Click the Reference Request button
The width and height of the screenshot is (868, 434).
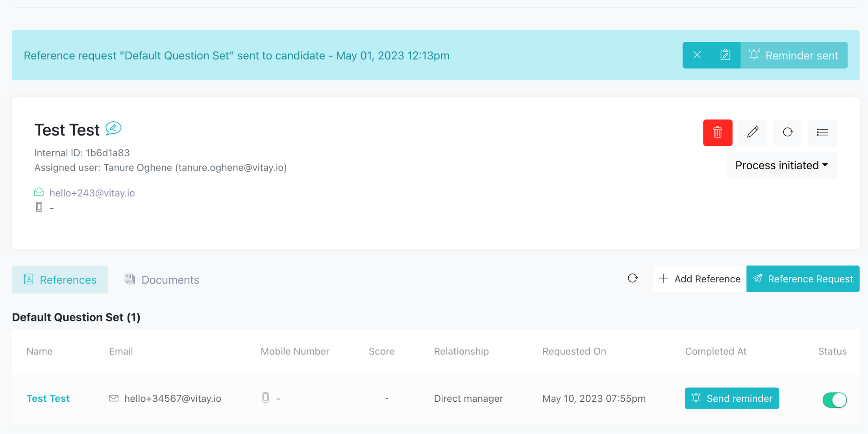coord(803,279)
